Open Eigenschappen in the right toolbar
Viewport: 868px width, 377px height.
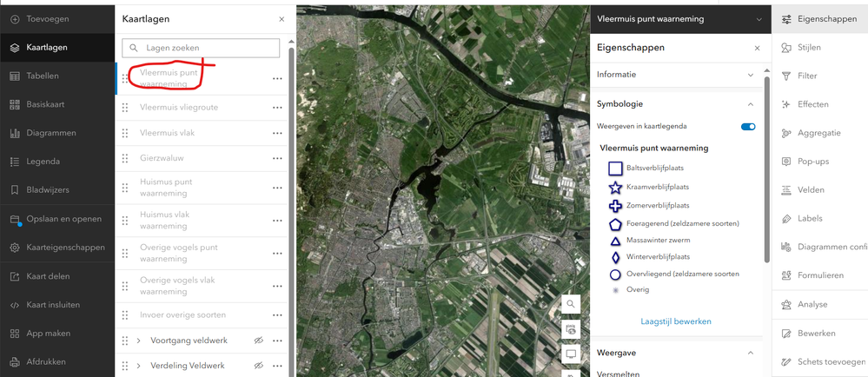pyautogui.click(x=820, y=19)
